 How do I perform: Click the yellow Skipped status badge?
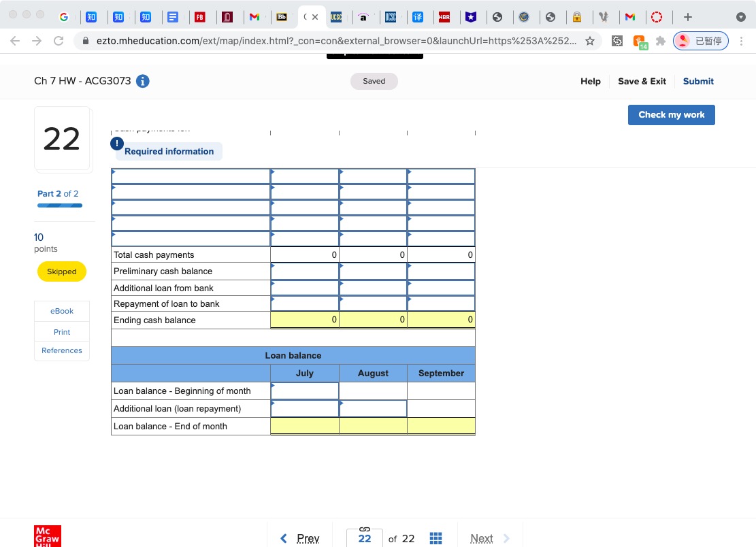coord(62,271)
